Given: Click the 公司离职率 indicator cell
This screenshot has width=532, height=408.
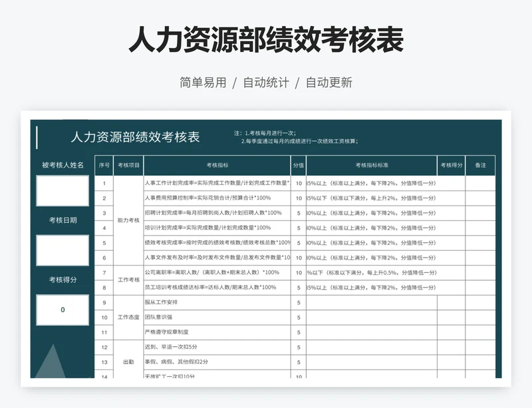Looking at the screenshot, I should 217,273.
